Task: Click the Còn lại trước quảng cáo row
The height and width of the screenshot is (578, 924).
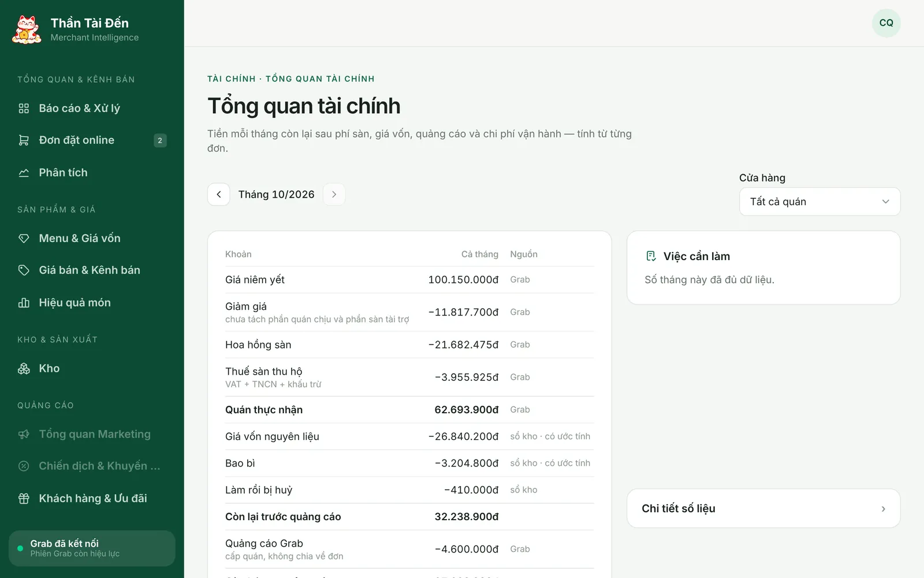Action: pos(409,517)
